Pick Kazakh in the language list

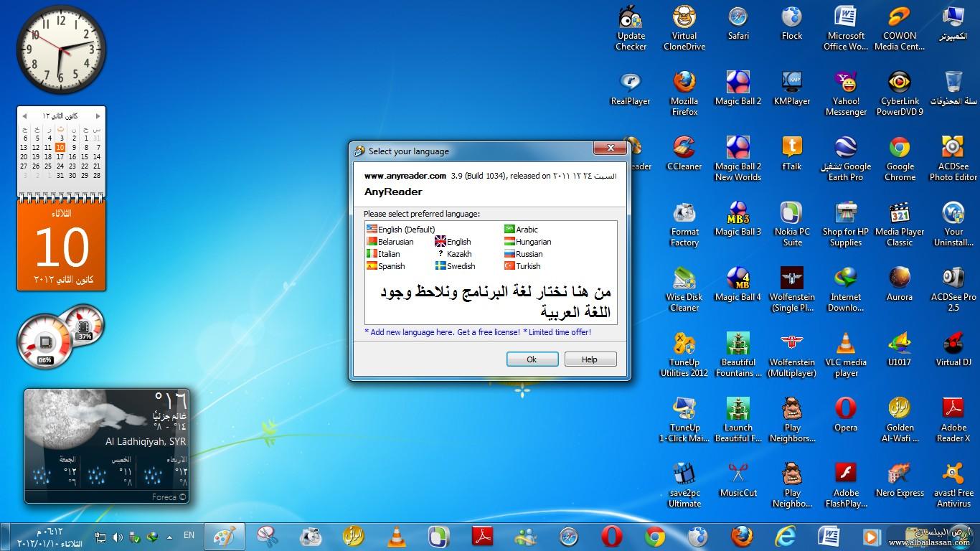(453, 254)
